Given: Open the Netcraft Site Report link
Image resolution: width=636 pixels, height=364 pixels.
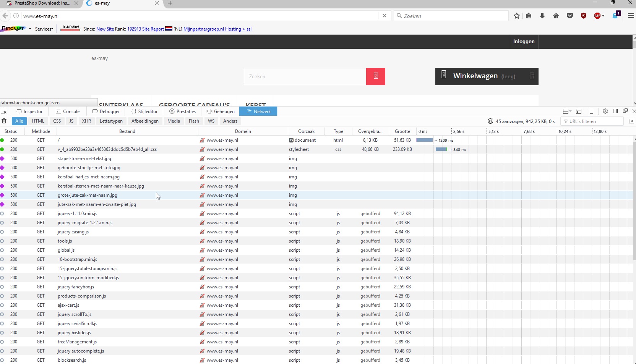Looking at the screenshot, I should point(153,29).
